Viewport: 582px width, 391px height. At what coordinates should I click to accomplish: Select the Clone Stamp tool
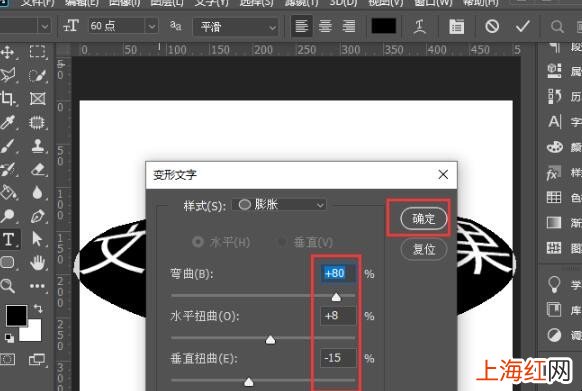(x=37, y=146)
